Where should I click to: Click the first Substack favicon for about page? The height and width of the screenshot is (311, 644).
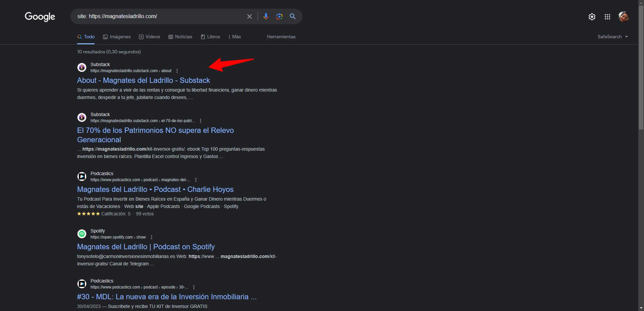(x=82, y=67)
